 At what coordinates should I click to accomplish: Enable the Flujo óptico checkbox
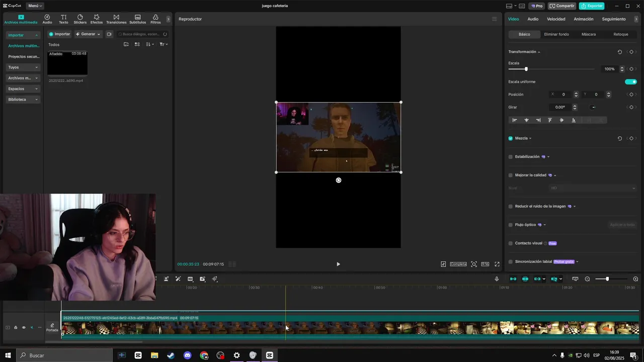(511, 225)
